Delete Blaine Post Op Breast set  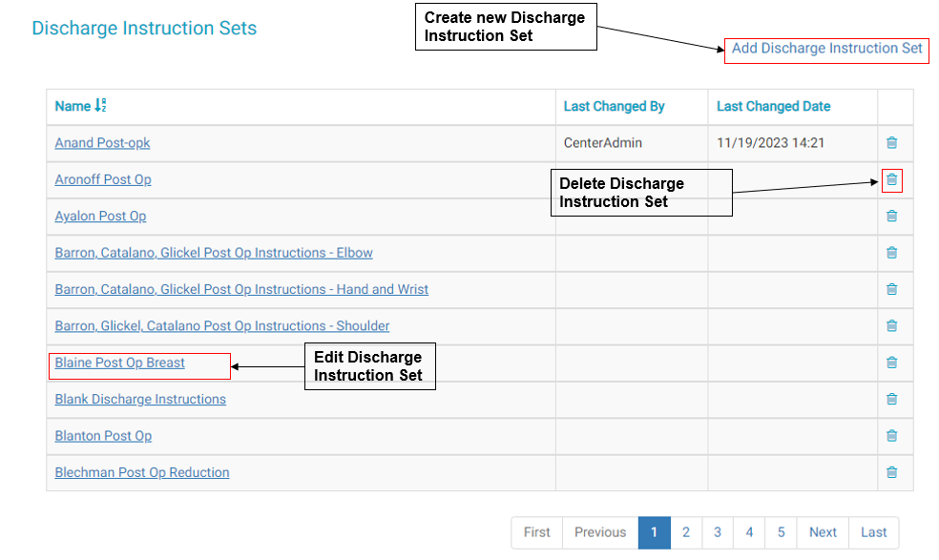[x=891, y=363]
